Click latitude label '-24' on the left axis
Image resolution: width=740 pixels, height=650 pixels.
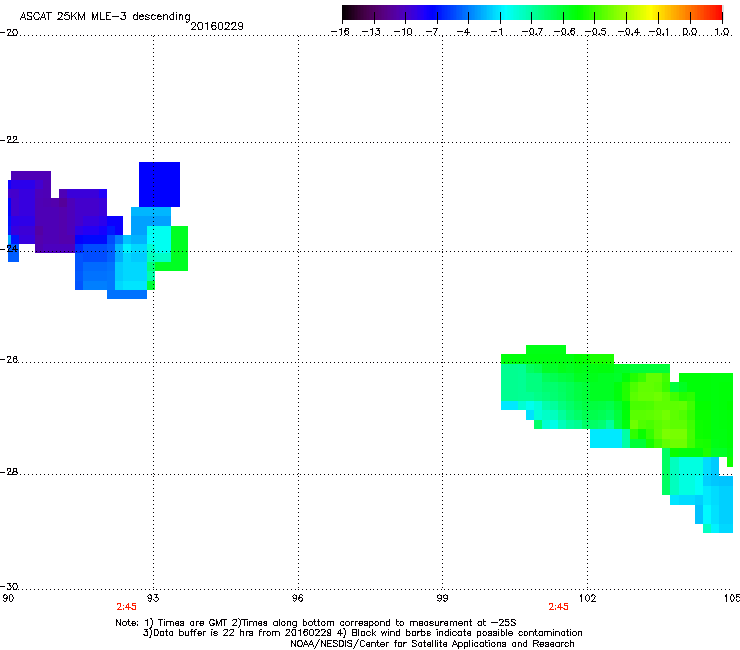coord(9,248)
